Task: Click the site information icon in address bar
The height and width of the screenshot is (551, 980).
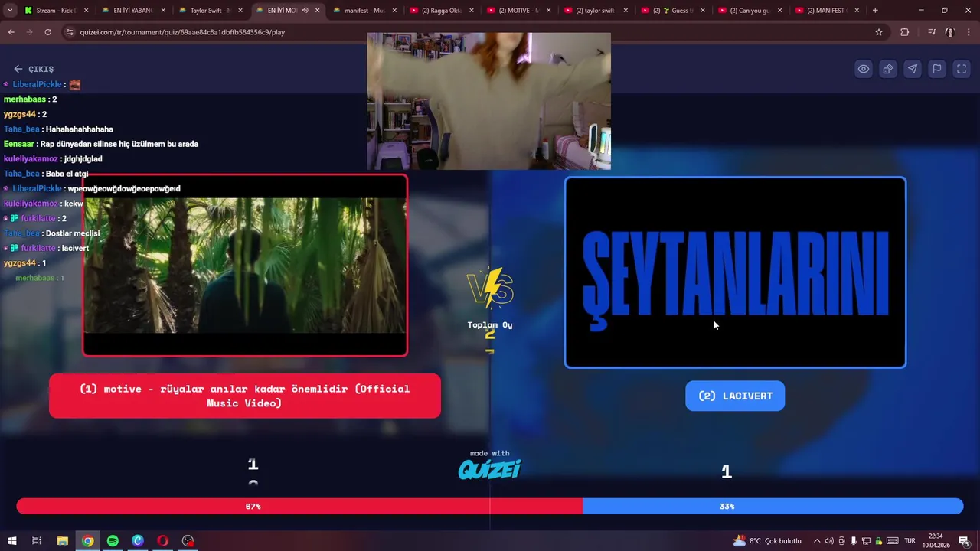Action: coord(70,32)
